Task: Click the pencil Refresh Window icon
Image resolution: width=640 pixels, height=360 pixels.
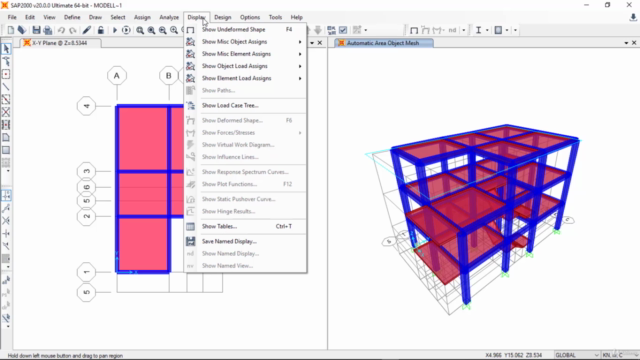Action: pos(87,30)
